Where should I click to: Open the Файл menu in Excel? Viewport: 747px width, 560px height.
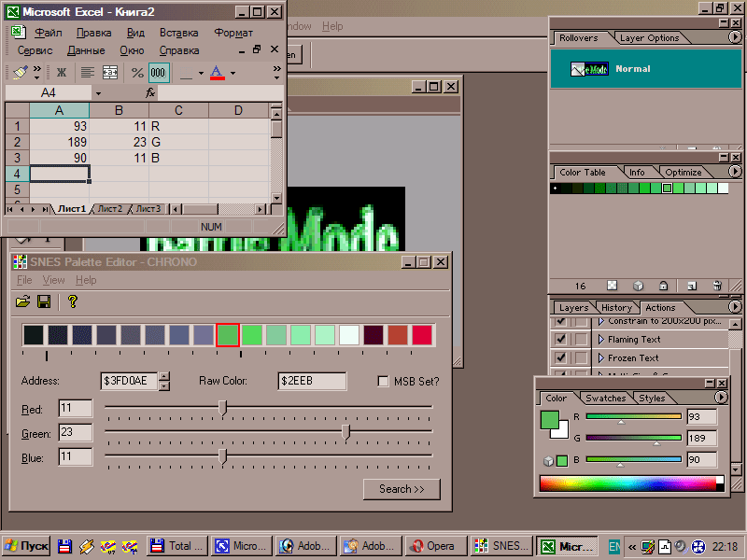[x=49, y=33]
